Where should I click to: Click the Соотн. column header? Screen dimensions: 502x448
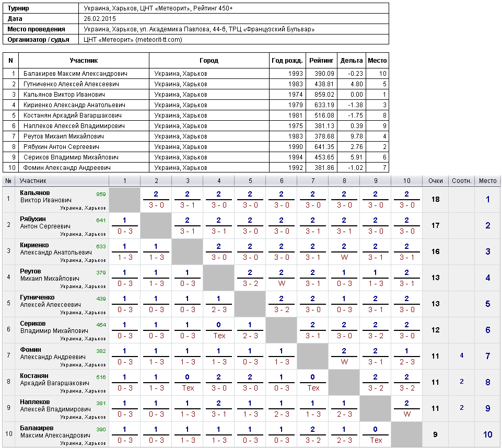point(461,181)
